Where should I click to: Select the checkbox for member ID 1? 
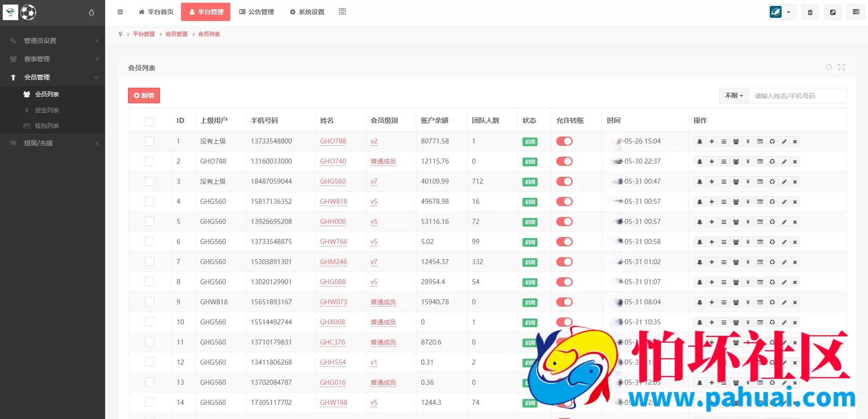149,141
